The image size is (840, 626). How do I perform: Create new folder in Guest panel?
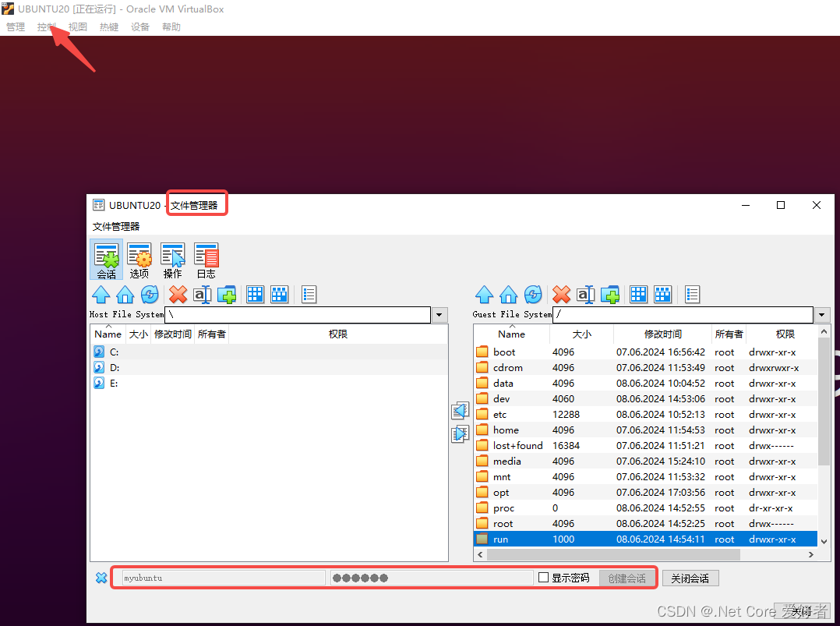click(610, 294)
